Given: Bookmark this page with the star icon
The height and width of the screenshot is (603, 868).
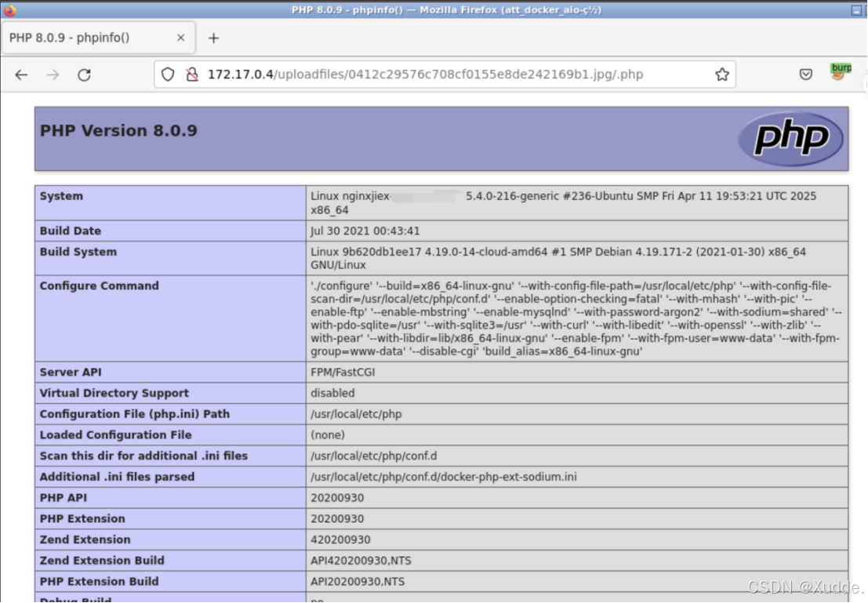Looking at the screenshot, I should tap(722, 74).
